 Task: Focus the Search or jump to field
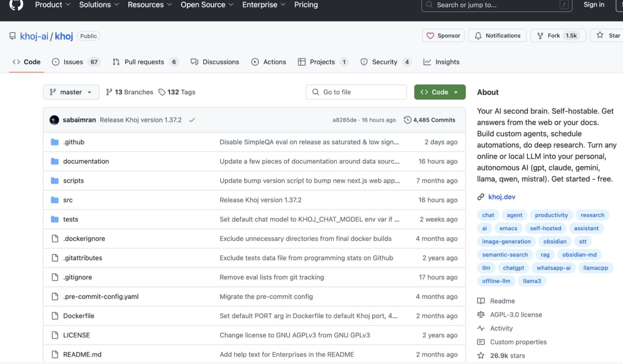pyautogui.click(x=497, y=5)
